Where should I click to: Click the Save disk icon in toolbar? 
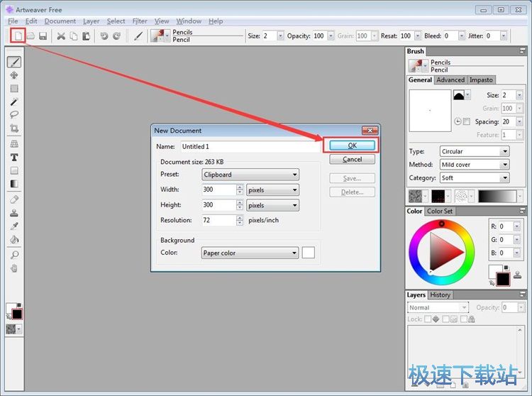pyautogui.click(x=43, y=35)
